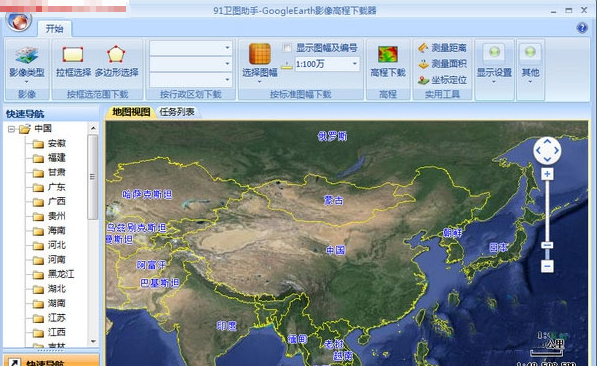The width and height of the screenshot is (597, 366).
Task: Pan the map down with compass arrow
Action: coord(547,159)
